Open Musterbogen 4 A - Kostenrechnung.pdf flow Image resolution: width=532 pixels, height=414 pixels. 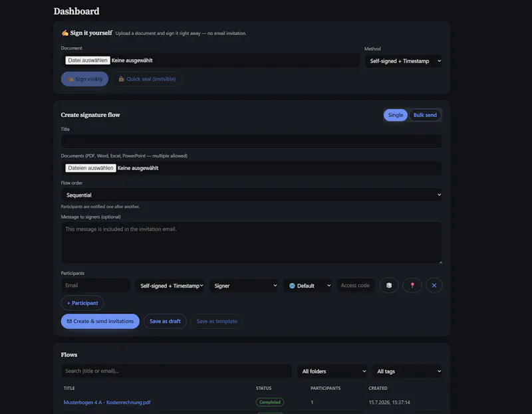pyautogui.click(x=107, y=403)
